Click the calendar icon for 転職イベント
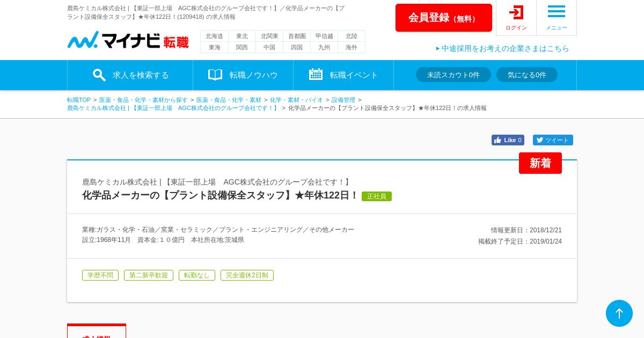 pos(316,74)
